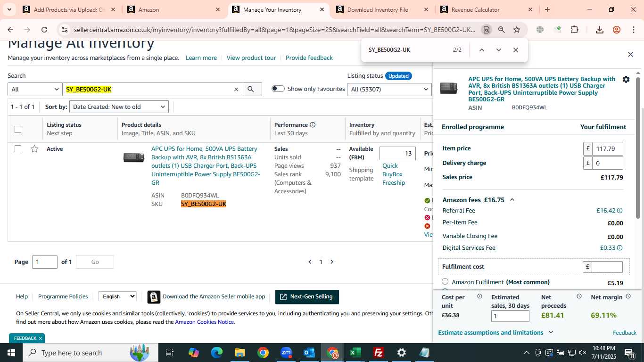Click the calculator Feedback link
This screenshot has width=644, height=362.
coord(625,333)
